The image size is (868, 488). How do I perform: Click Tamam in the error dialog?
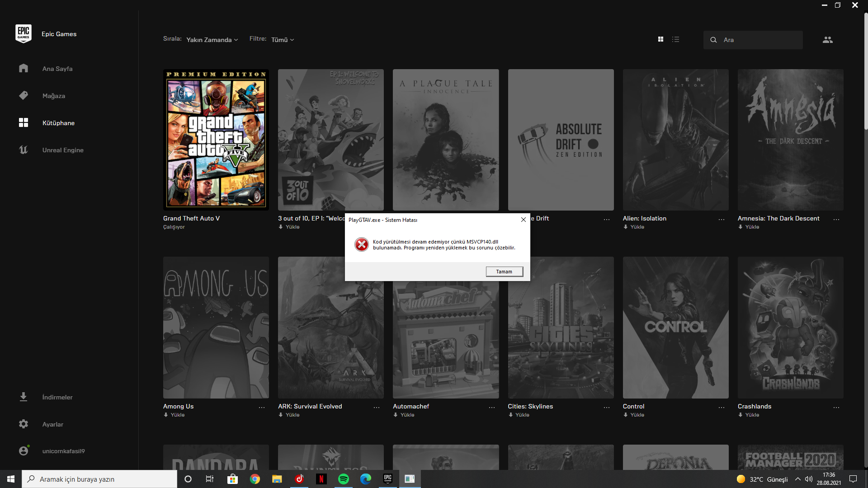point(505,272)
